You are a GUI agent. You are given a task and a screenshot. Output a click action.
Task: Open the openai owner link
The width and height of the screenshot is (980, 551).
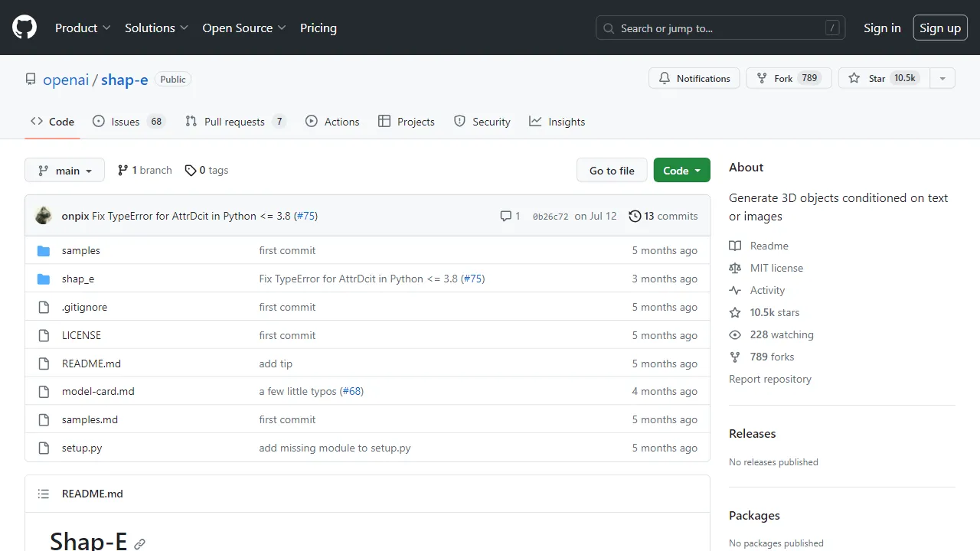pos(66,80)
